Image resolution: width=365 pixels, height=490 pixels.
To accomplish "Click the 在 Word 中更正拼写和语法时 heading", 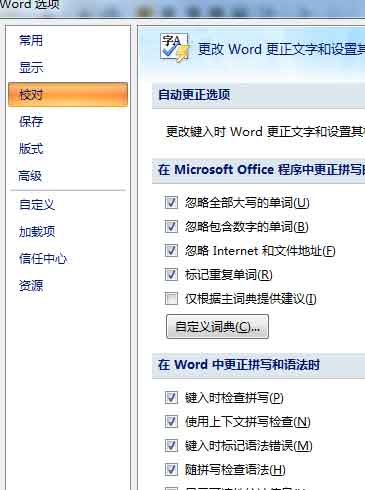I will [x=239, y=364].
